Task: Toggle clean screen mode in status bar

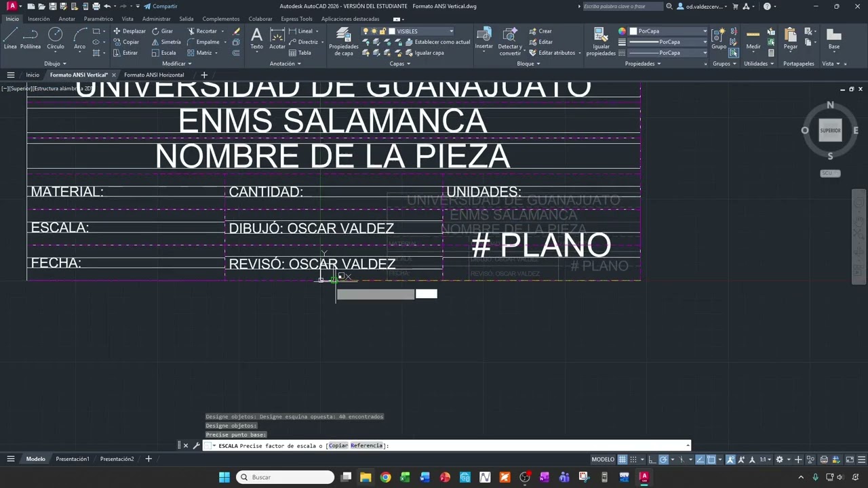Action: pos(850,460)
